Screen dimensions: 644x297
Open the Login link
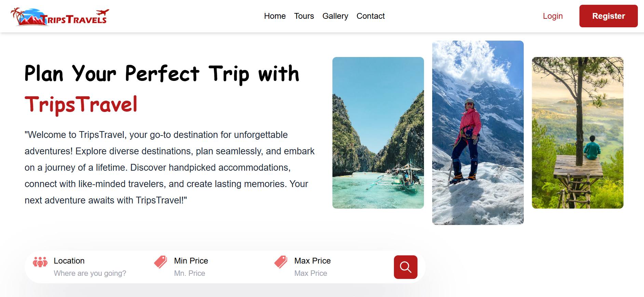tap(552, 16)
